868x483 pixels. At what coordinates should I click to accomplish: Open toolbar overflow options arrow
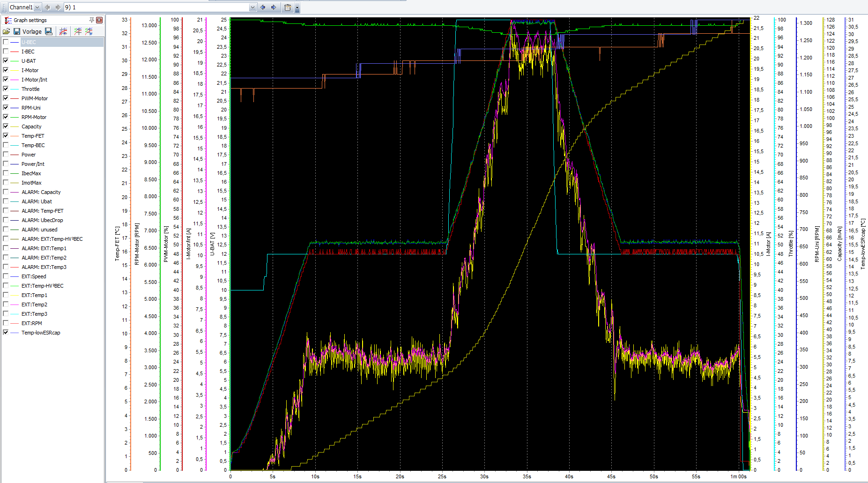(297, 8)
